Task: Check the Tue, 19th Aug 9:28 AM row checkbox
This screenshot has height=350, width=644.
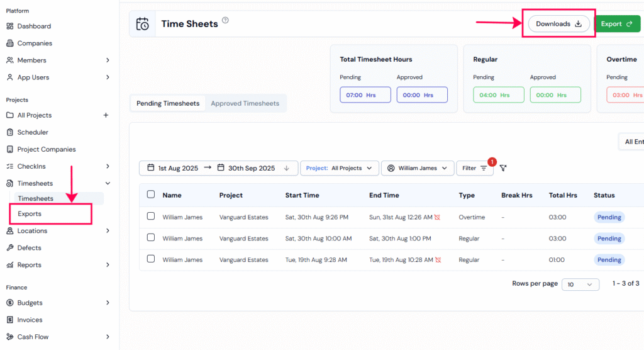Action: point(151,259)
